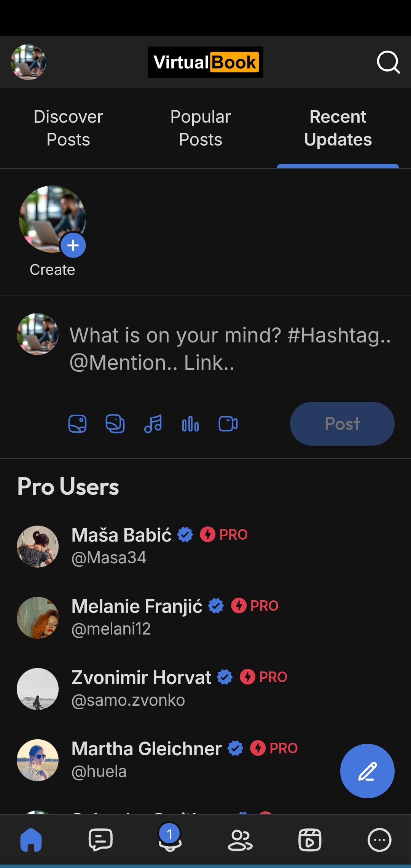Click the "What is on your mind?" field

click(230, 348)
